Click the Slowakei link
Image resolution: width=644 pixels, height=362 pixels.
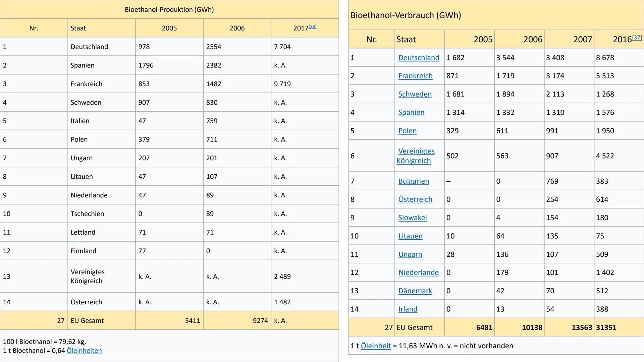(x=413, y=218)
